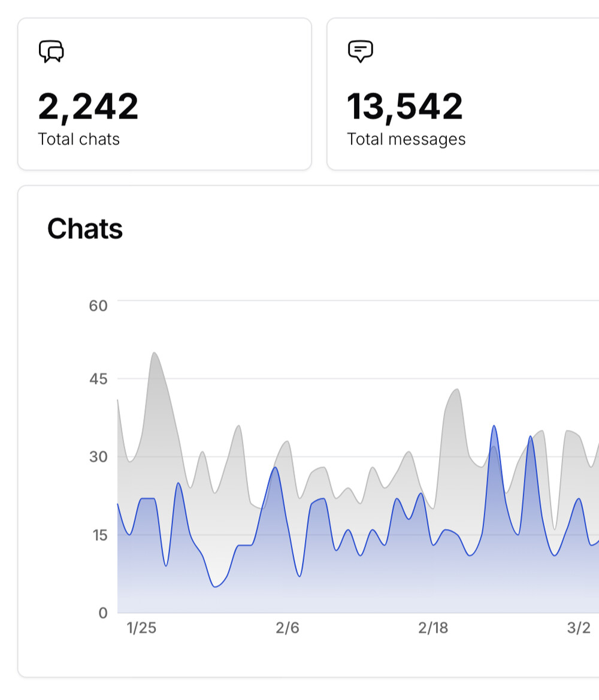Screen dimensions: 599x700
Task: Click the lowest dip of the blue line
Action: [216, 587]
